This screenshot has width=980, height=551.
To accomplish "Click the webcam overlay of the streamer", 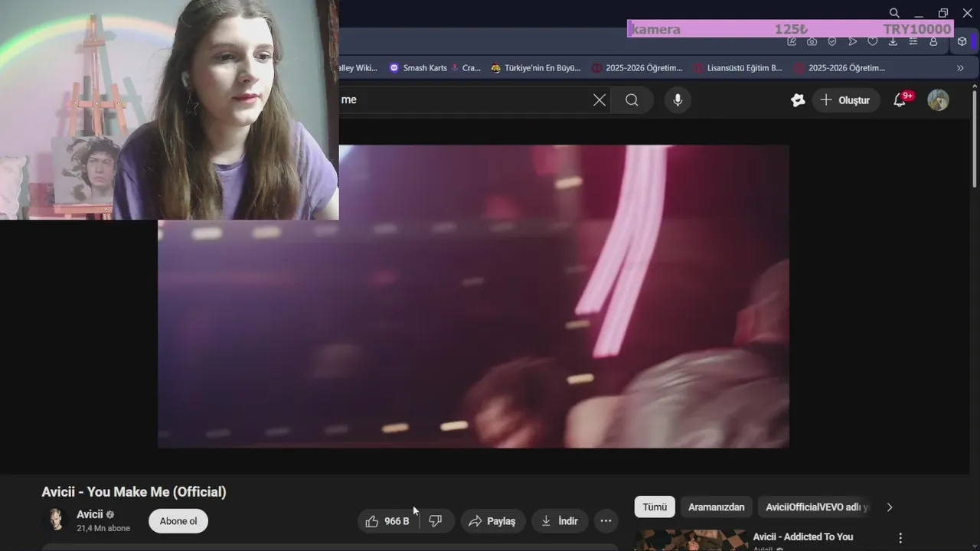I will click(169, 109).
